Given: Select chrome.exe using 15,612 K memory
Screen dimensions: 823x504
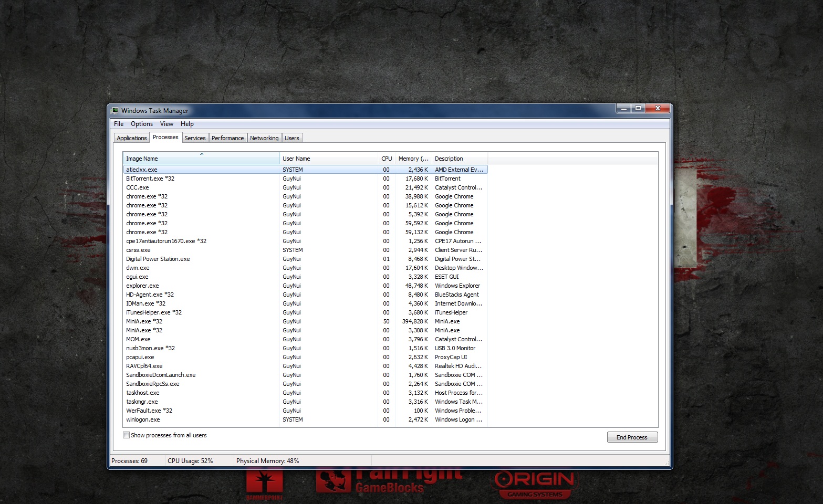Looking at the screenshot, I should [306, 205].
